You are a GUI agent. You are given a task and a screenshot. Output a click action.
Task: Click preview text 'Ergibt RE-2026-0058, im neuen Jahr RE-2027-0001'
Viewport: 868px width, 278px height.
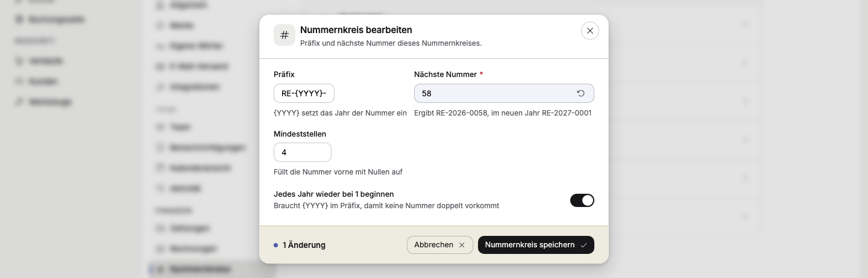[x=503, y=113]
